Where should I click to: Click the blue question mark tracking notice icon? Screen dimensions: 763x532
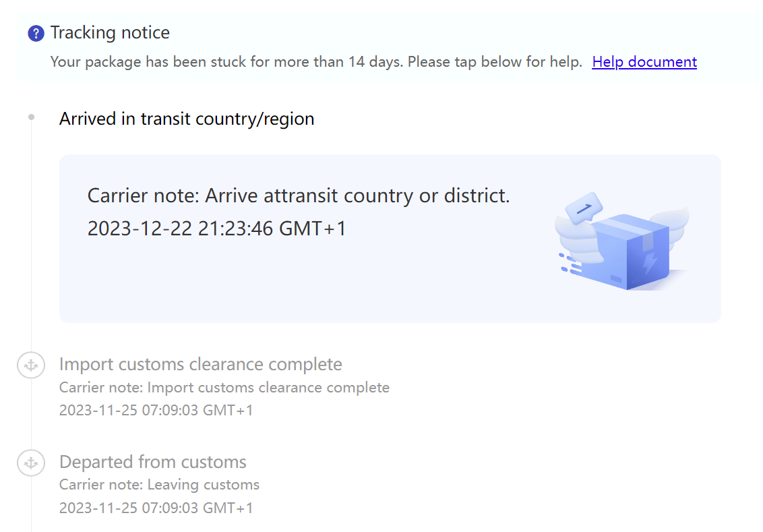click(36, 33)
